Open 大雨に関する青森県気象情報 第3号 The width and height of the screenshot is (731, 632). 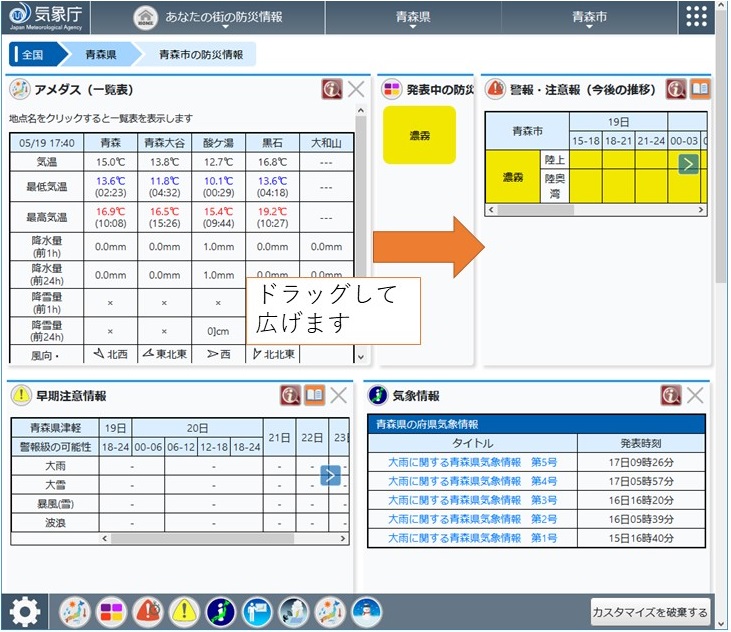473,500
